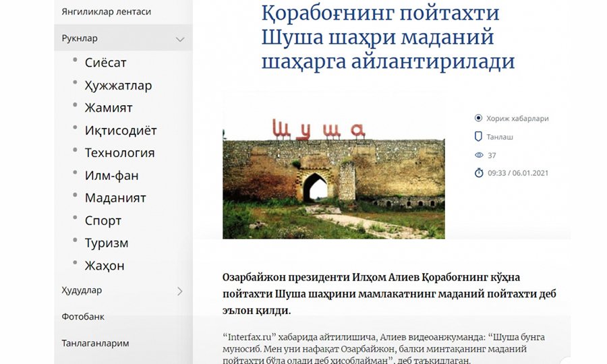Click the publication time 09:33 / 06.01.2021
Viewport: 607px width, 364px height.
pos(518,173)
